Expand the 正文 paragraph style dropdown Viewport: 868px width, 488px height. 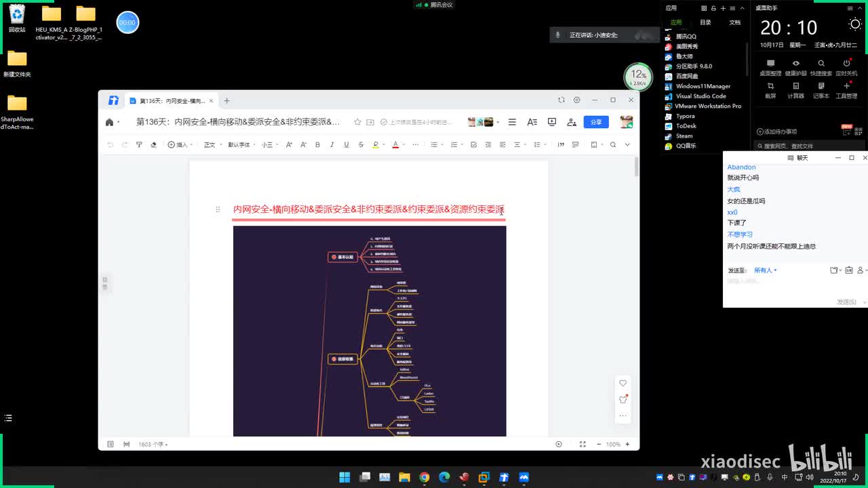click(212, 144)
